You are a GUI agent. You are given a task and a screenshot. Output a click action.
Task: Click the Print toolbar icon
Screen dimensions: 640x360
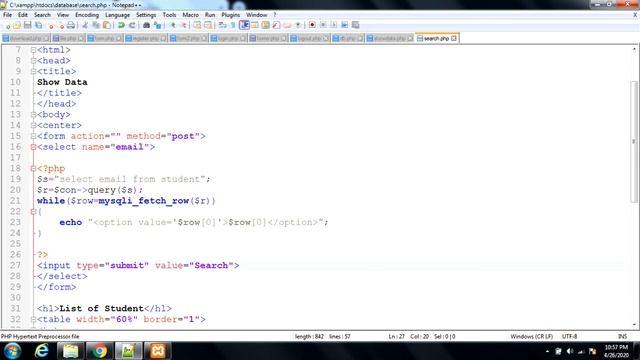[x=70, y=25]
